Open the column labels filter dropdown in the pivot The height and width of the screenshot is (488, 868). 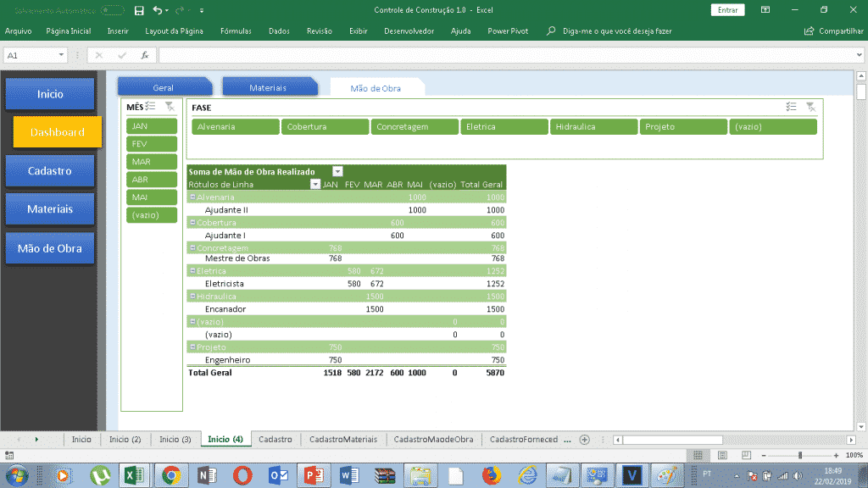click(x=337, y=171)
